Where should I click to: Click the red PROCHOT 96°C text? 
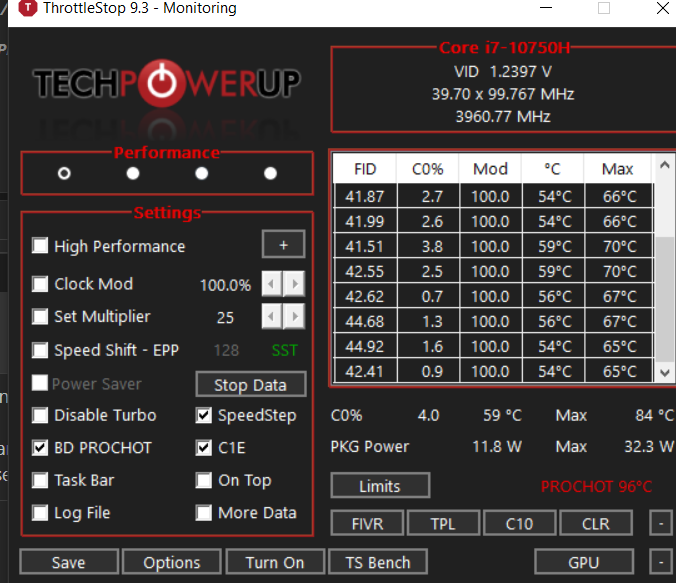(x=596, y=486)
